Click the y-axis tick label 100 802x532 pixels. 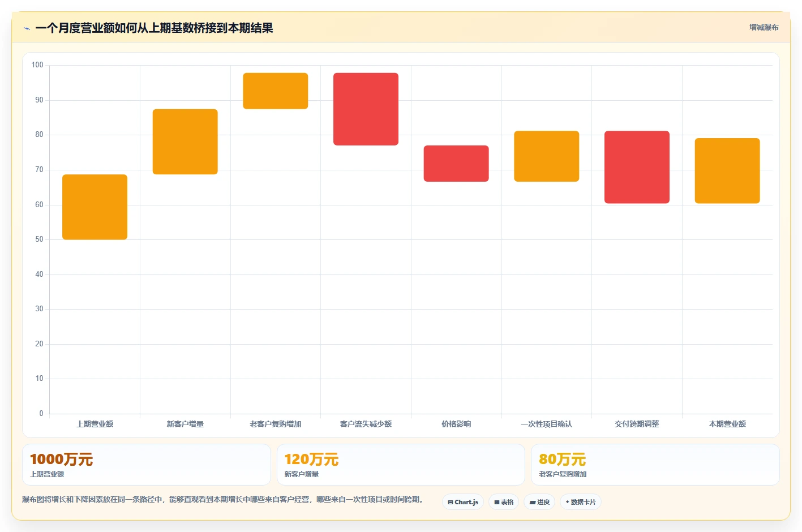pos(37,65)
